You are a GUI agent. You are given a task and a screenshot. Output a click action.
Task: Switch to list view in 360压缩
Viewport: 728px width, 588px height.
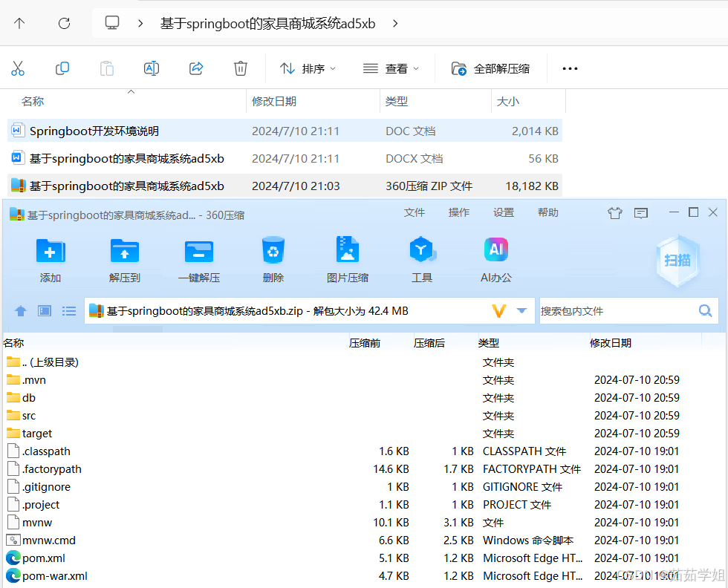tap(69, 311)
